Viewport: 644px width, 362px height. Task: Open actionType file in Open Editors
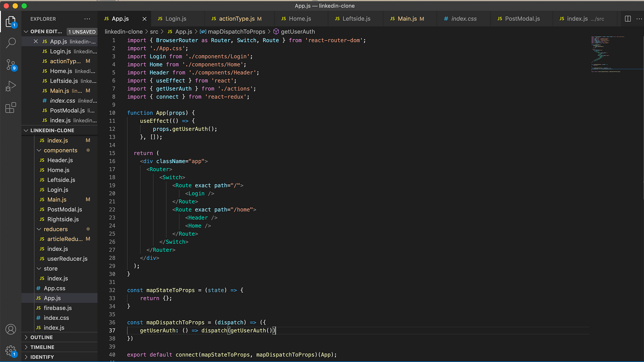click(60, 61)
